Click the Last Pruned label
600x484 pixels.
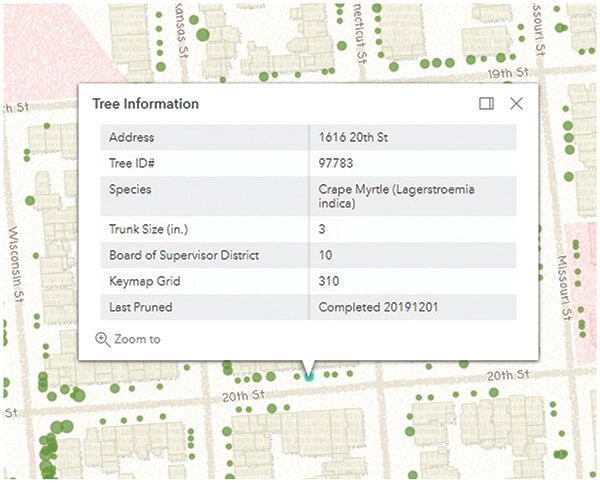pyautogui.click(x=140, y=307)
